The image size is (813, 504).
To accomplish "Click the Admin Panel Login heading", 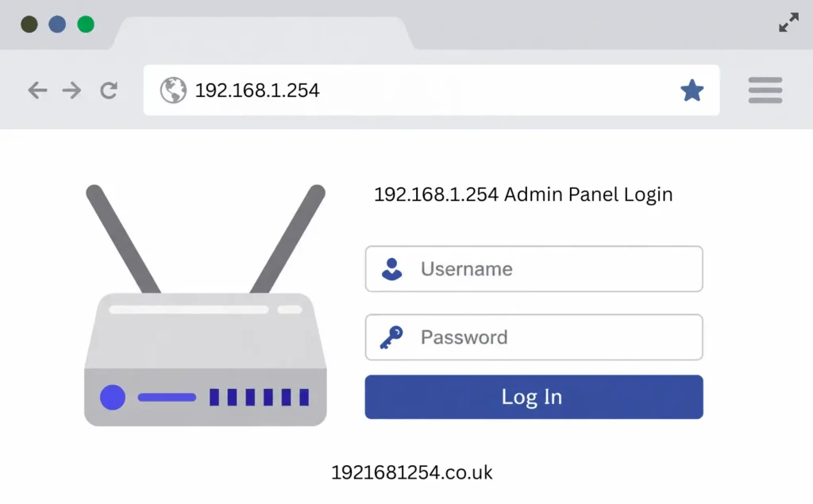I will tap(524, 195).
